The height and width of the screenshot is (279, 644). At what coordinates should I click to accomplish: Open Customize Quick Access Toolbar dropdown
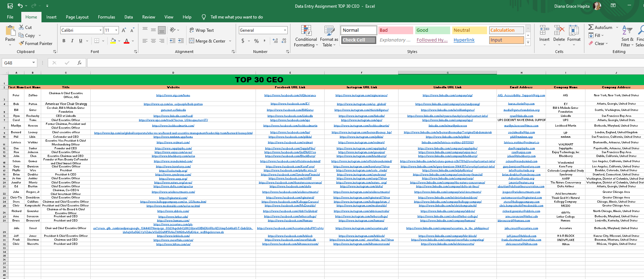click(x=47, y=6)
